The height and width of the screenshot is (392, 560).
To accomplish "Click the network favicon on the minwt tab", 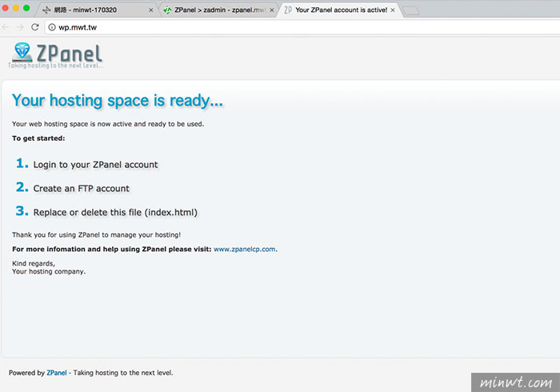I will pos(46,10).
